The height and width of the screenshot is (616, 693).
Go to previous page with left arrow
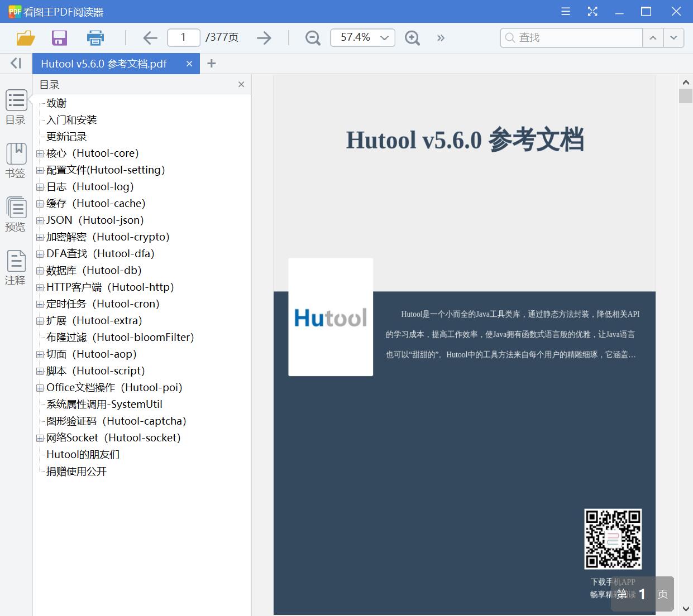tap(150, 38)
